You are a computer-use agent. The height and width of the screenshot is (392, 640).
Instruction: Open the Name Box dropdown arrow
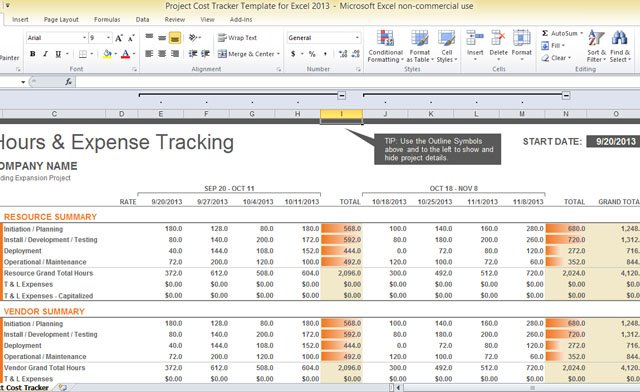[23, 82]
